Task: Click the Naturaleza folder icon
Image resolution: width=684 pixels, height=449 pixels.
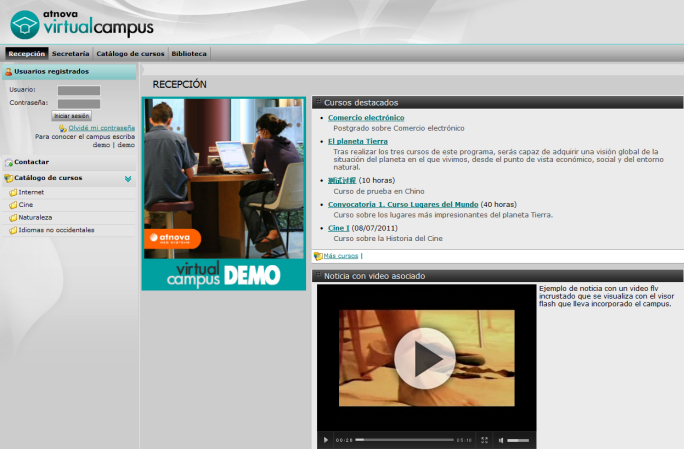Action: click(x=13, y=217)
